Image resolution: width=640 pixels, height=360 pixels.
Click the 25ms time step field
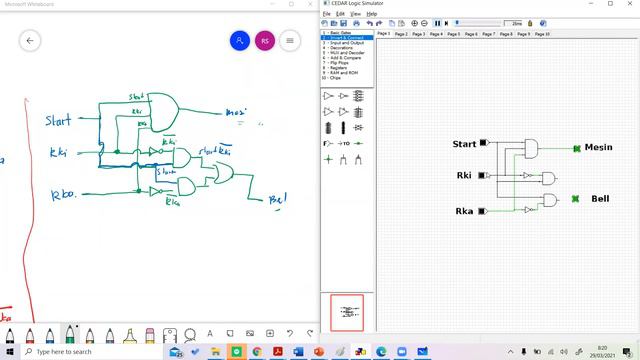coord(513,23)
